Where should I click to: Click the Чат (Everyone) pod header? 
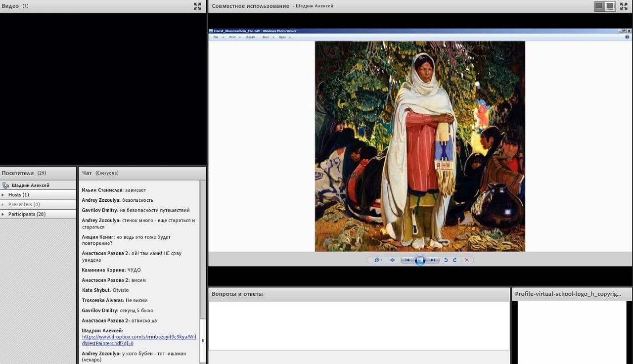142,173
